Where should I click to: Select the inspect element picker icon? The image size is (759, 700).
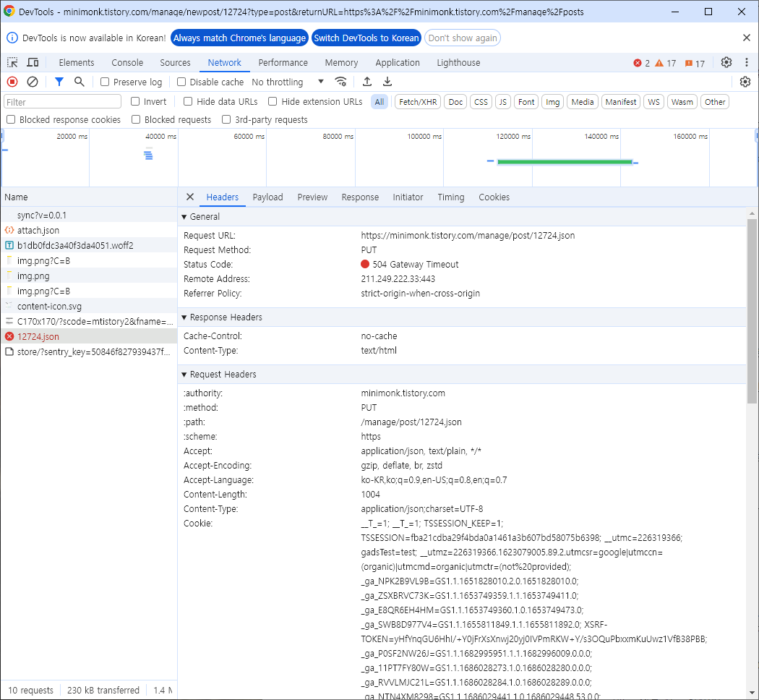[x=12, y=62]
